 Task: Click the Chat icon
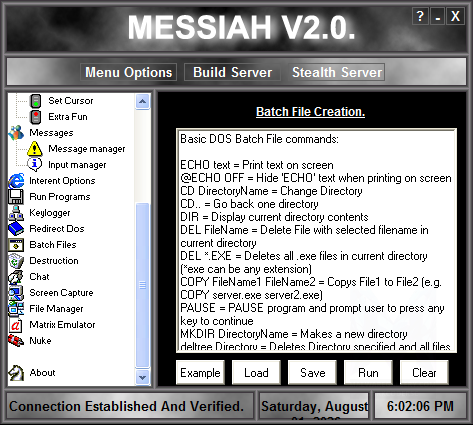click(16, 277)
